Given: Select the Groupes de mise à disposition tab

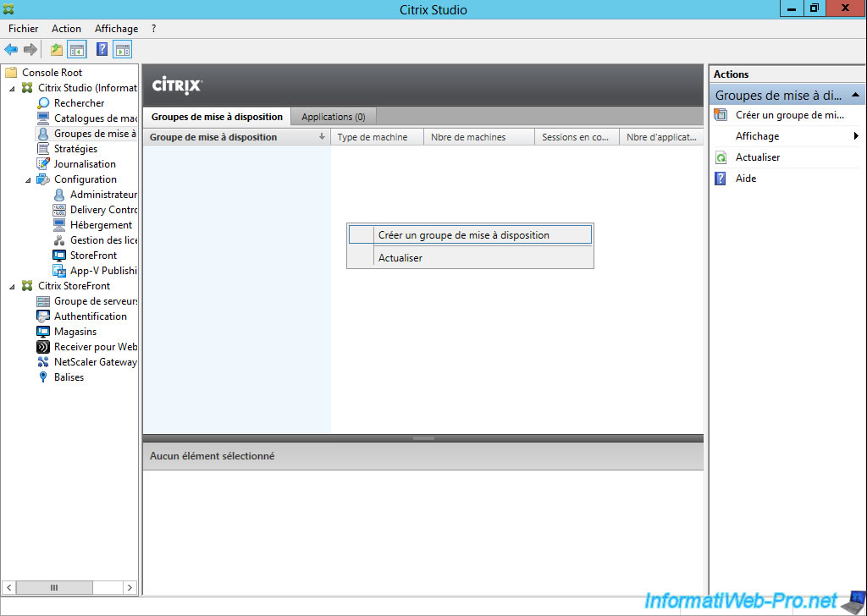Looking at the screenshot, I should click(x=217, y=117).
